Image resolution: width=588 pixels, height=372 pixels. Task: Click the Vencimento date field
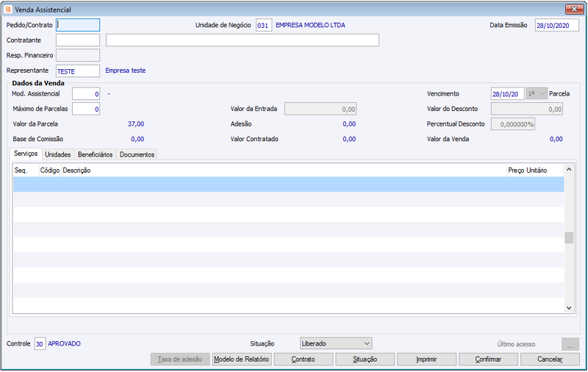click(507, 94)
